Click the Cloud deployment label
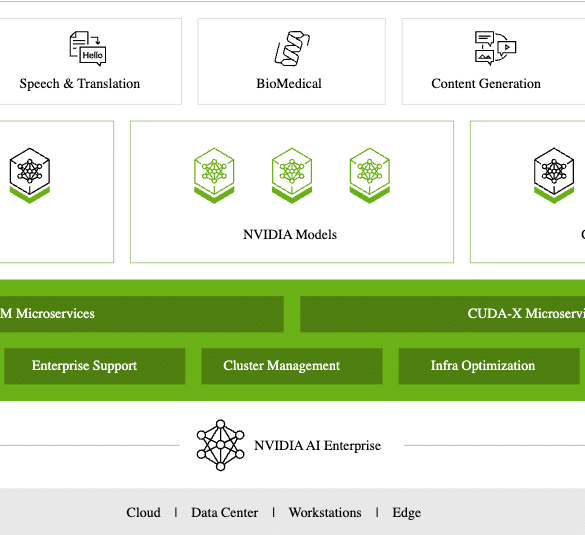 coord(144,513)
